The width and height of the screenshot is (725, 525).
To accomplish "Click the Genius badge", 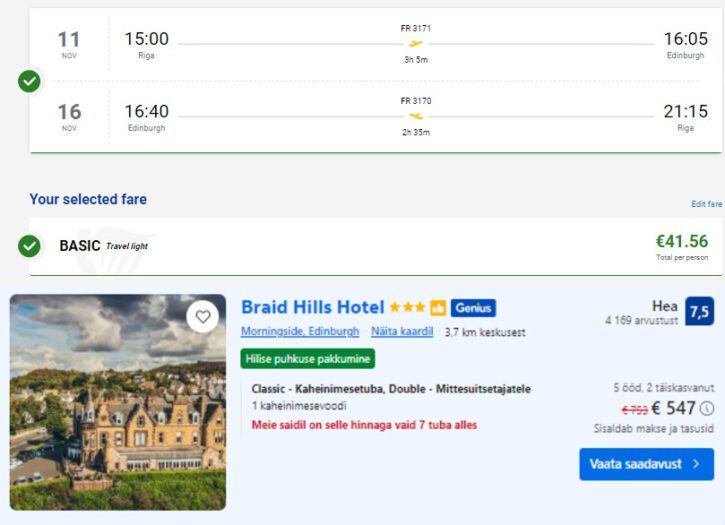I will click(473, 308).
